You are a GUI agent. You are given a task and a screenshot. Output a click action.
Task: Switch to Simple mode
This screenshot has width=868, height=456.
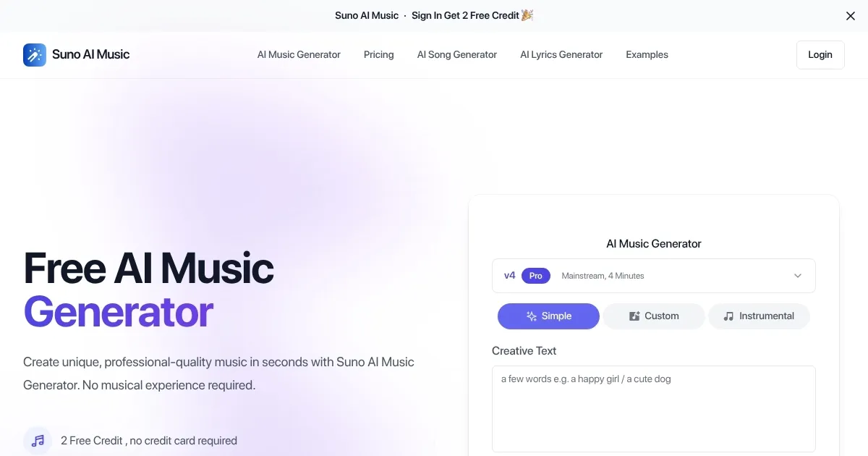(548, 316)
